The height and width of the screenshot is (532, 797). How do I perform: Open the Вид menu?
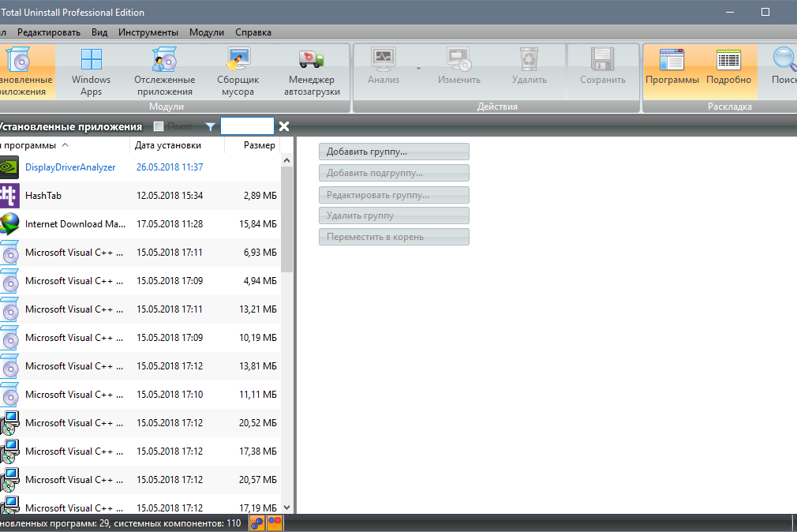[x=99, y=32]
